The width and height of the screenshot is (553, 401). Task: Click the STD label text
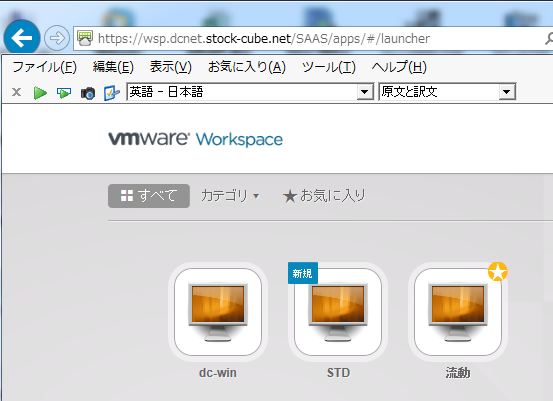[338, 373]
